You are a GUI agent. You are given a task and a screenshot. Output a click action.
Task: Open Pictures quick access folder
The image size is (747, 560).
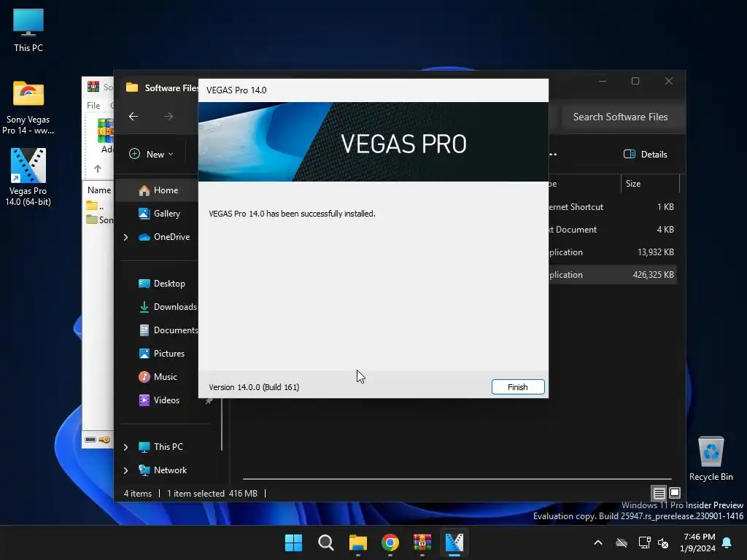tap(162, 354)
